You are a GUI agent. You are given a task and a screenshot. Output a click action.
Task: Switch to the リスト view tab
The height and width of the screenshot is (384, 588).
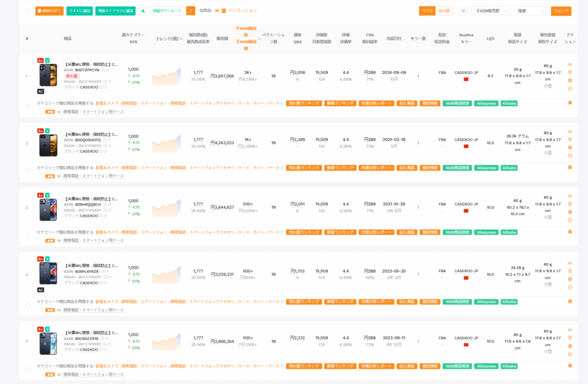[427, 11]
